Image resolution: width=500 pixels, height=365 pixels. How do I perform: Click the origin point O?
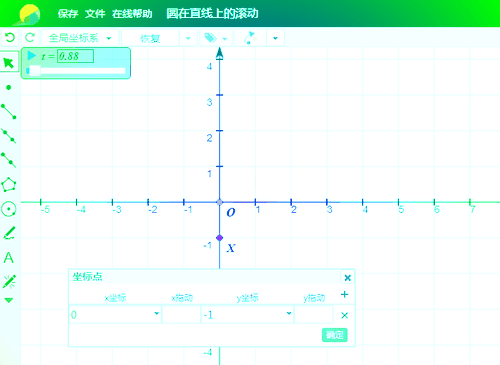(x=219, y=202)
